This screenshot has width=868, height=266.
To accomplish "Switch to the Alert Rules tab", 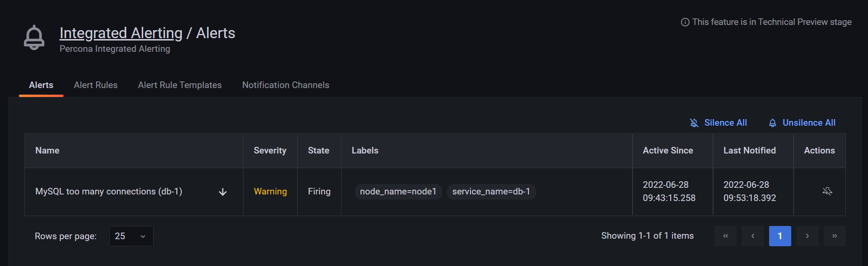I will pos(96,85).
